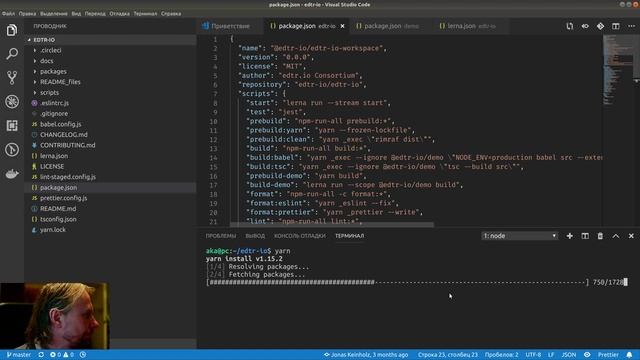Image resolution: width=640 pixels, height=360 pixels.
Task: Open the Отладка menu
Action: click(x=120, y=13)
